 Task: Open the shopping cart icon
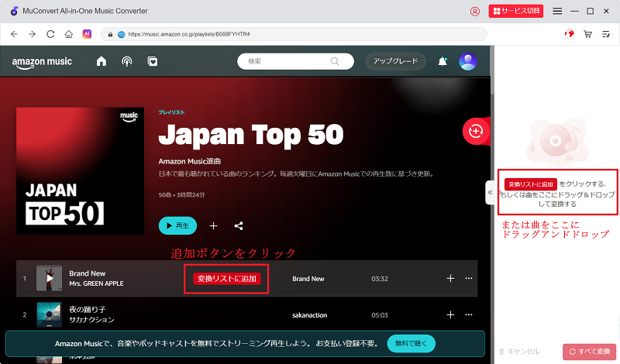click(588, 34)
